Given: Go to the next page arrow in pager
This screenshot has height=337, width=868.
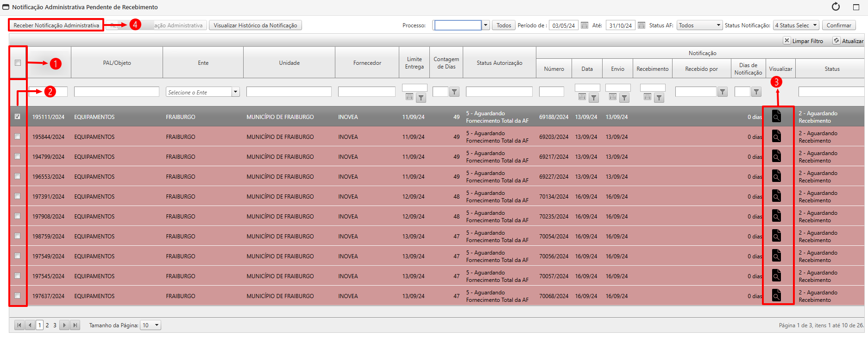Looking at the screenshot, I should point(65,325).
